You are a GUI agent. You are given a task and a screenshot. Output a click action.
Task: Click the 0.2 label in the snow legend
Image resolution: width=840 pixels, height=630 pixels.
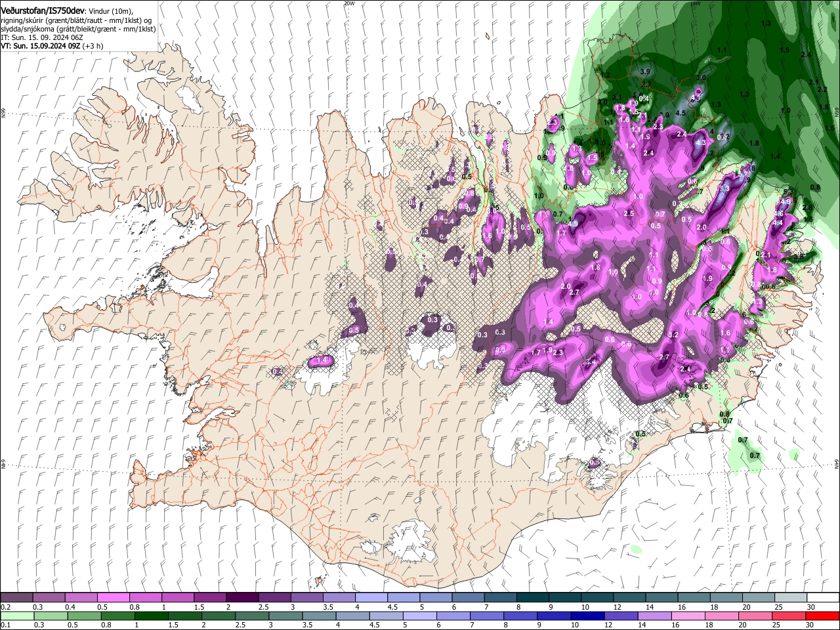(x=6, y=607)
